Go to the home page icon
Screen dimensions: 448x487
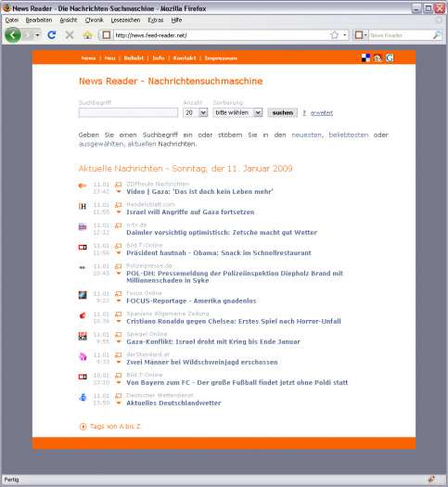tap(87, 35)
